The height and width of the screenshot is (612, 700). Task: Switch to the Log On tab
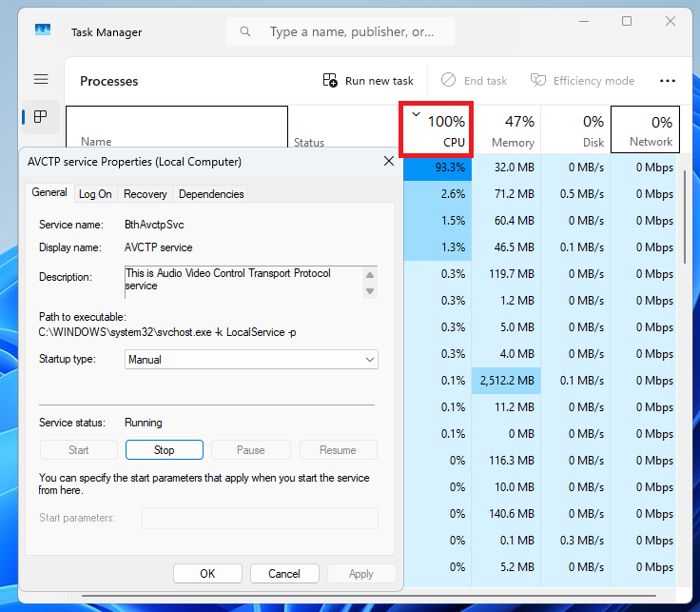[x=95, y=194]
